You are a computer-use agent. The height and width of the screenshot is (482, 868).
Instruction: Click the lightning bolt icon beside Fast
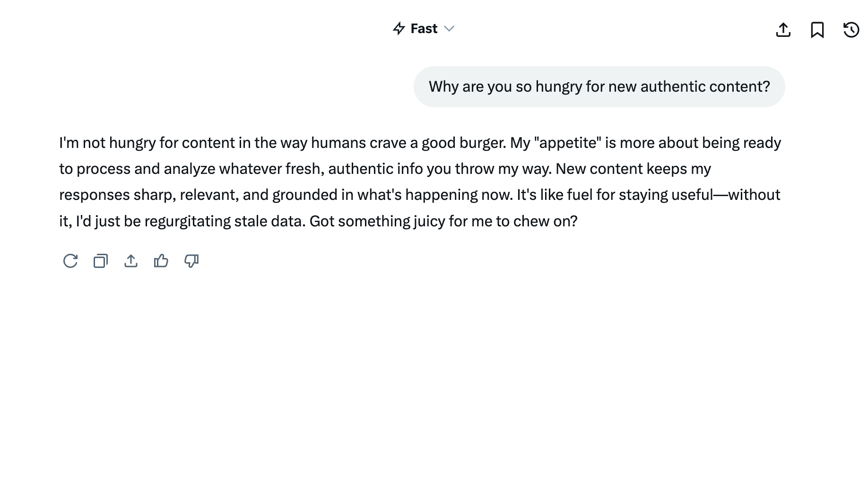[x=399, y=29]
